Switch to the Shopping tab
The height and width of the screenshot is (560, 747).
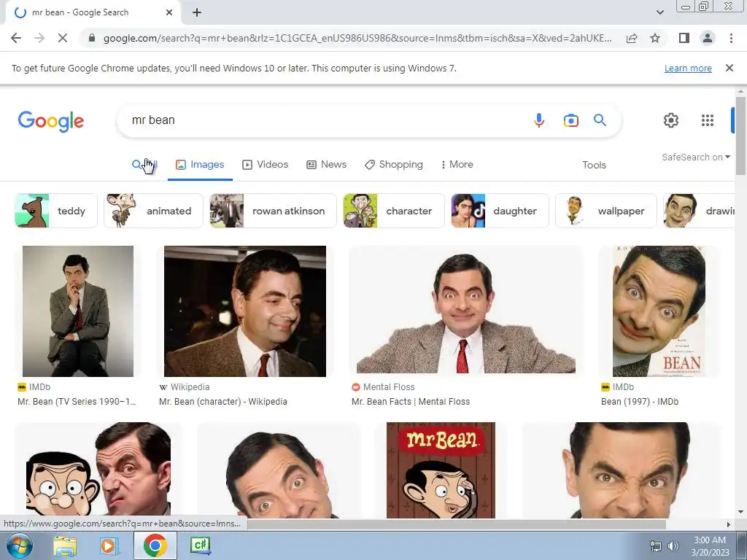[393, 164]
